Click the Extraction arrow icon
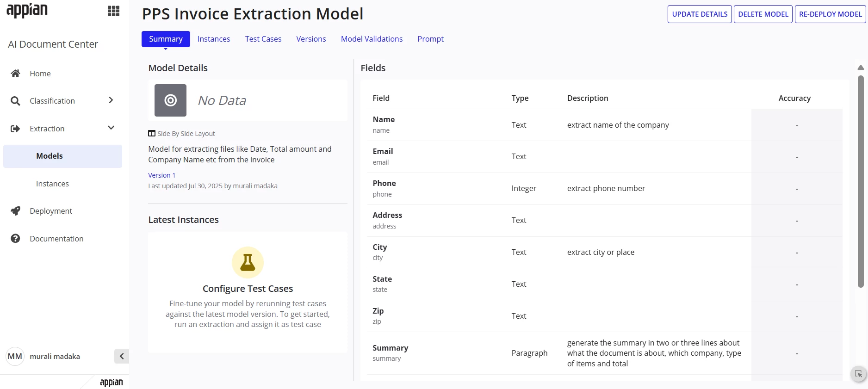The width and height of the screenshot is (868, 389). point(15,129)
